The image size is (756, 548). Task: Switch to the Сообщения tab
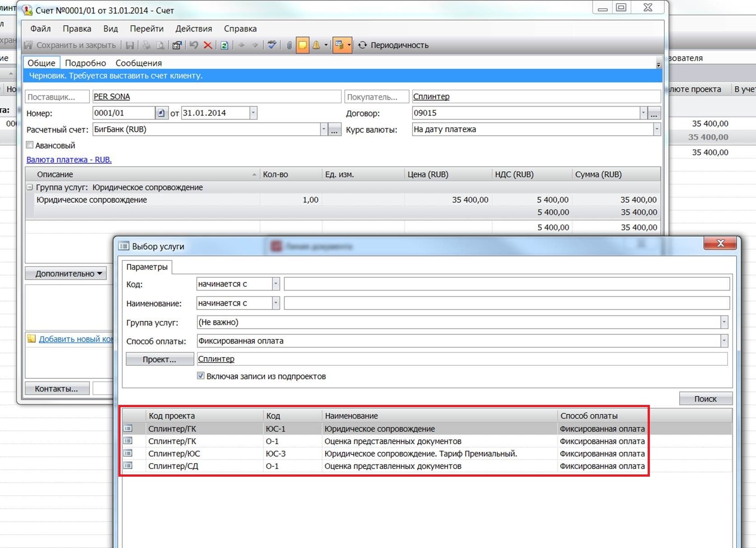pos(139,63)
